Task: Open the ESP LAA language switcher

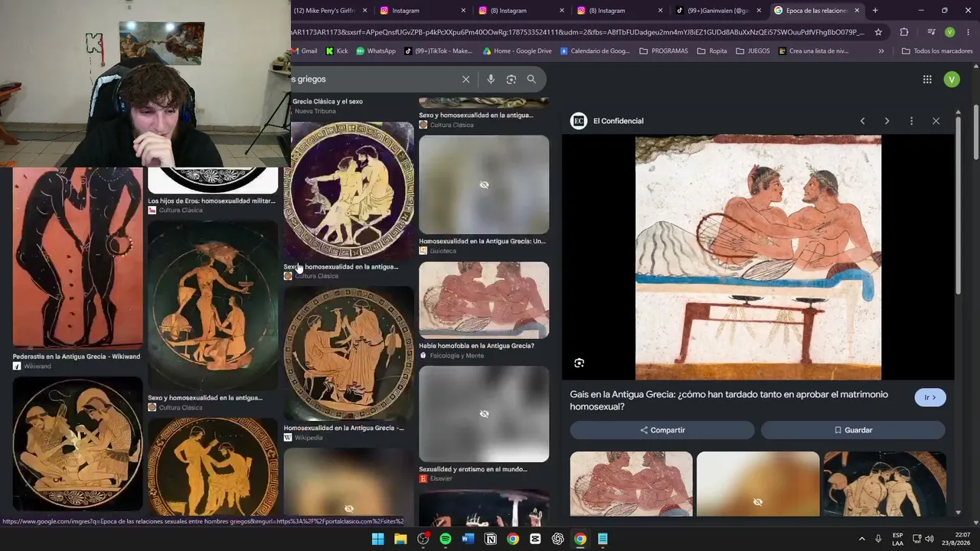Action: point(897,539)
